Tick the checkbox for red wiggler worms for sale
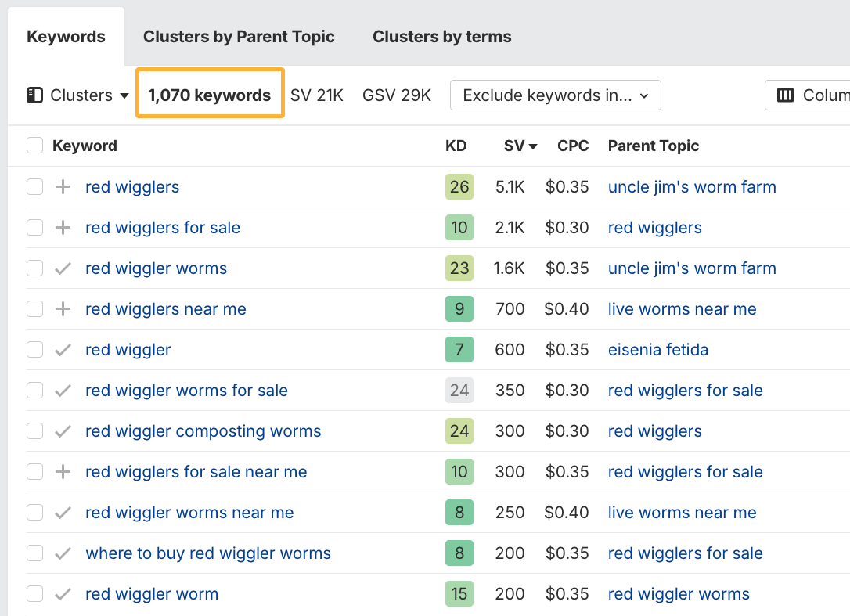 click(x=34, y=390)
